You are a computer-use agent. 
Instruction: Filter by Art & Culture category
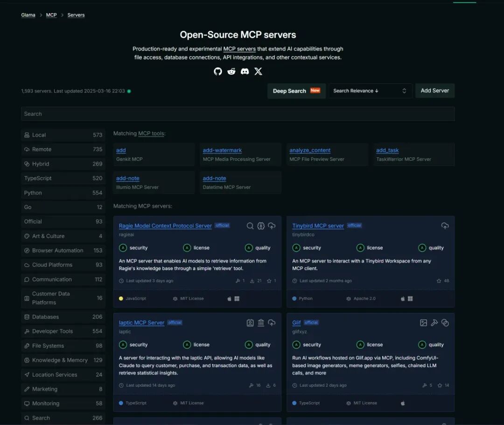point(63,236)
